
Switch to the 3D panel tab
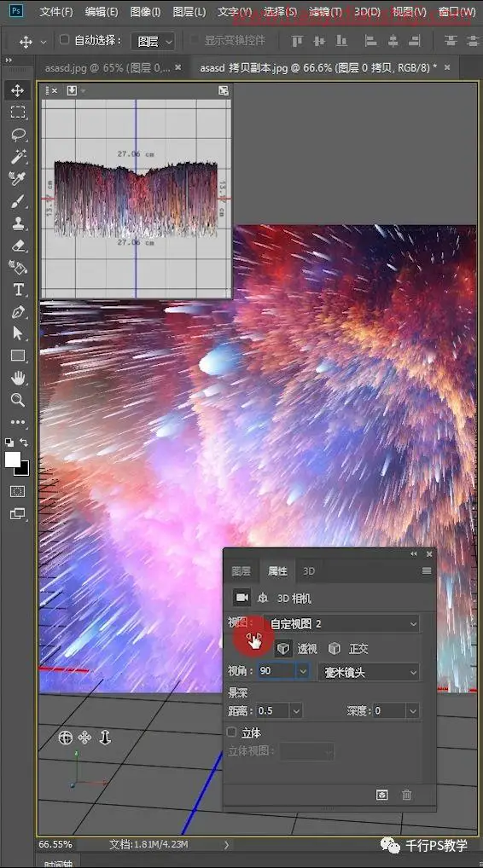click(309, 571)
